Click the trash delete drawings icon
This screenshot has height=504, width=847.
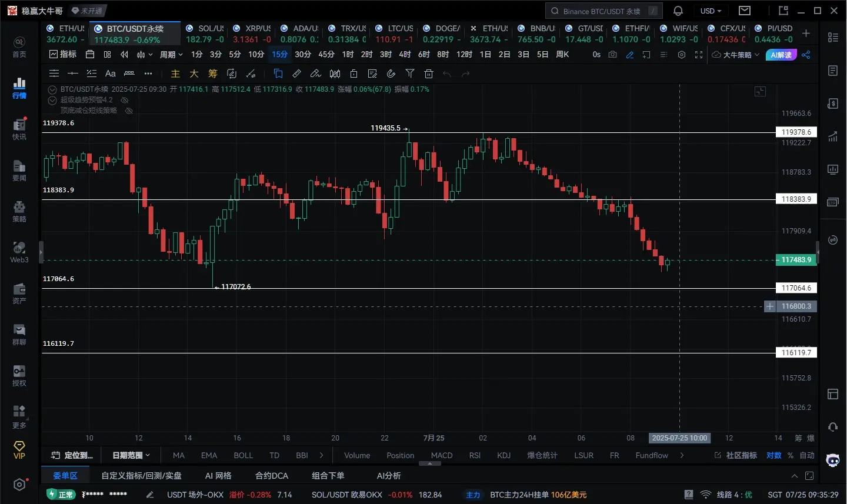[x=429, y=74]
